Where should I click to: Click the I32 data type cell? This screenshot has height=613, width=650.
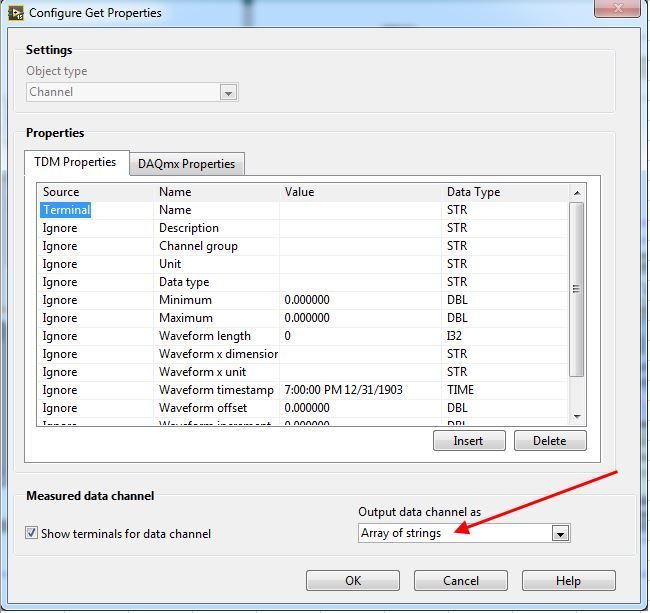[454, 336]
